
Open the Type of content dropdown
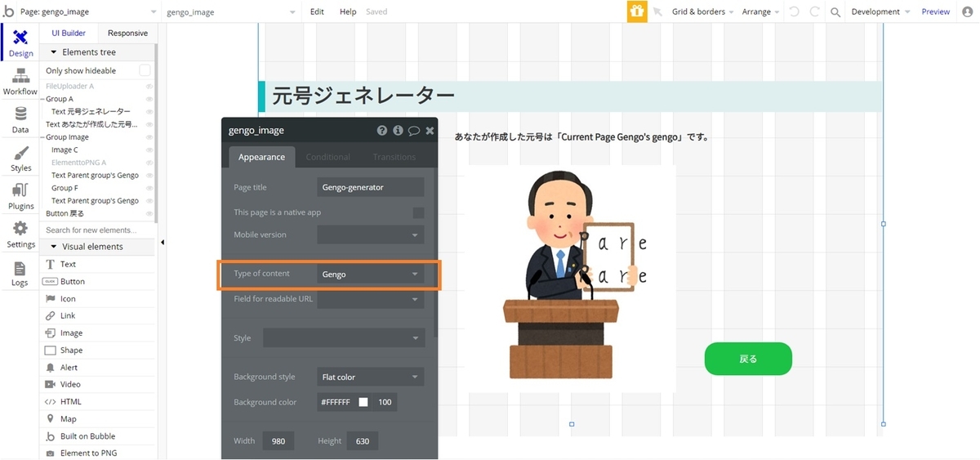tap(371, 275)
